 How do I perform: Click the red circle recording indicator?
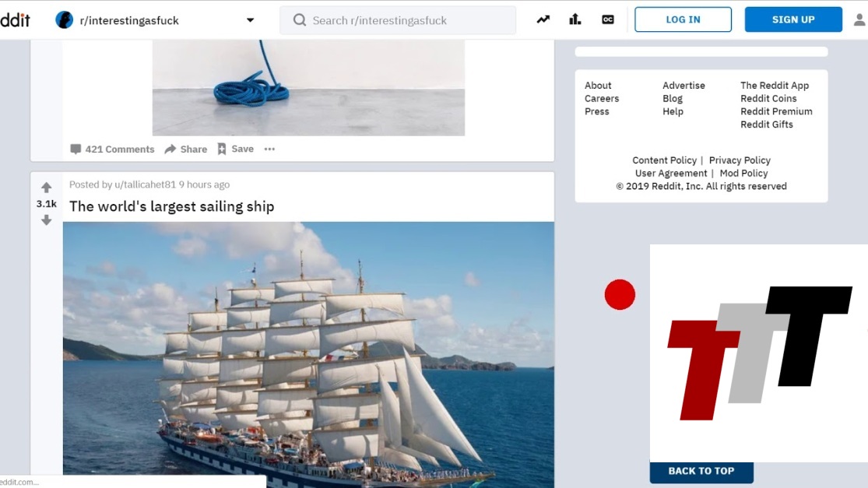620,295
